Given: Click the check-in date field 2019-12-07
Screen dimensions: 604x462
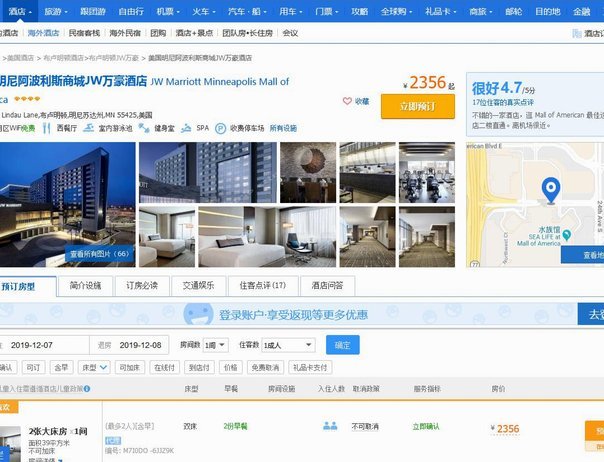Looking at the screenshot, I should [44, 345].
